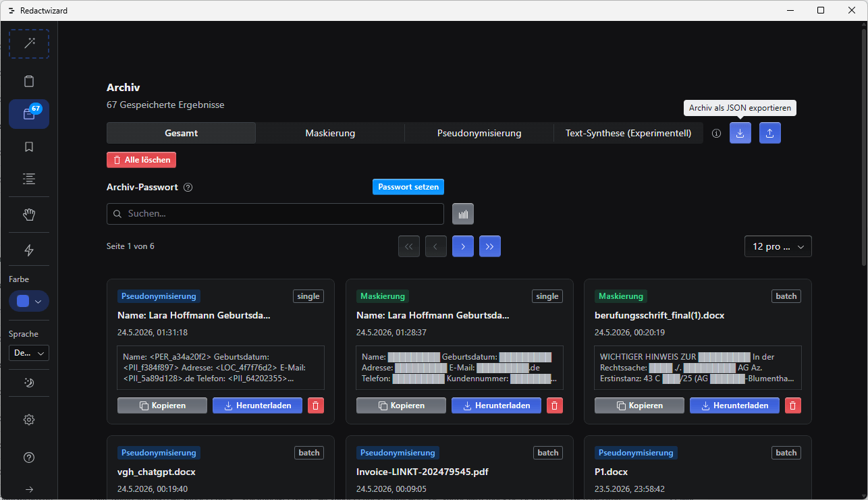Switch to the Pseudonymisierung tab
Image resolution: width=868 pixels, height=500 pixels.
[x=479, y=133]
